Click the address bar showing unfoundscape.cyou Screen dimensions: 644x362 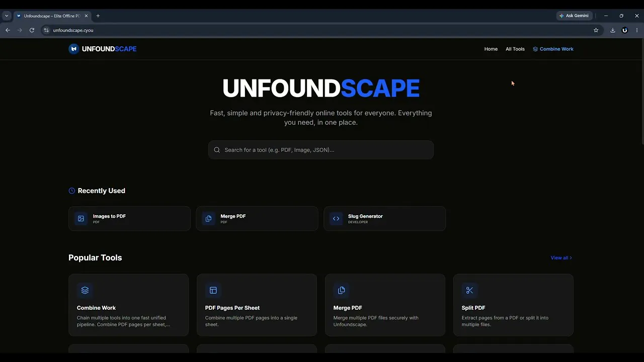click(x=322, y=30)
